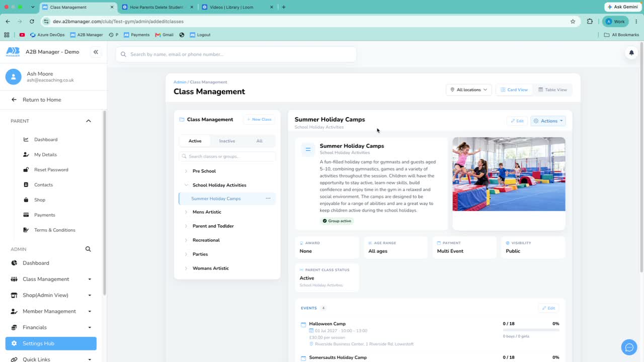Collapse the PARENT sidebar section
The image size is (644, 362).
pos(89,121)
